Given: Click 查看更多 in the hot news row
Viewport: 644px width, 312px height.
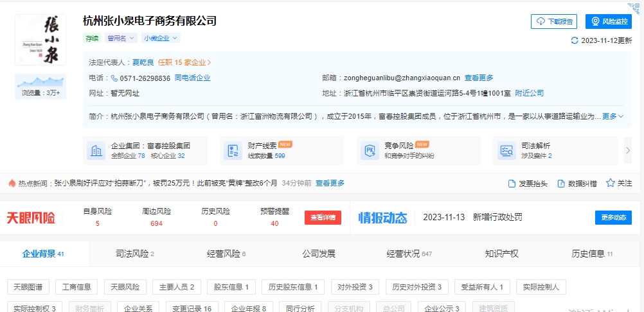Looking at the screenshot, I should (330, 183).
